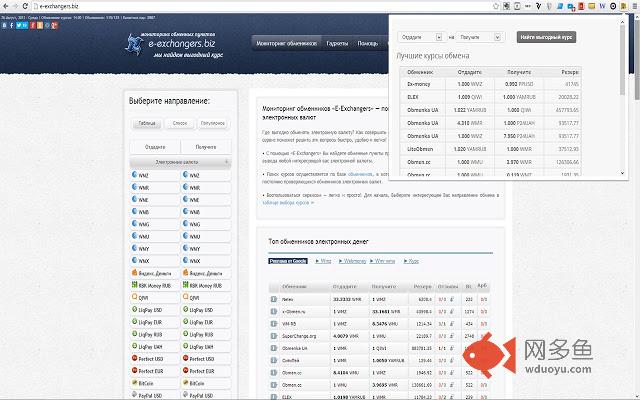640x400 pixels.
Task: Click the popup scrollbar up arrow
Action: (622, 22)
